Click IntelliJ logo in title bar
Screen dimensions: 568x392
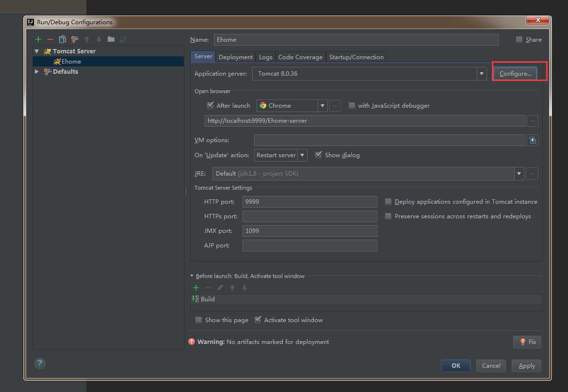click(x=31, y=22)
